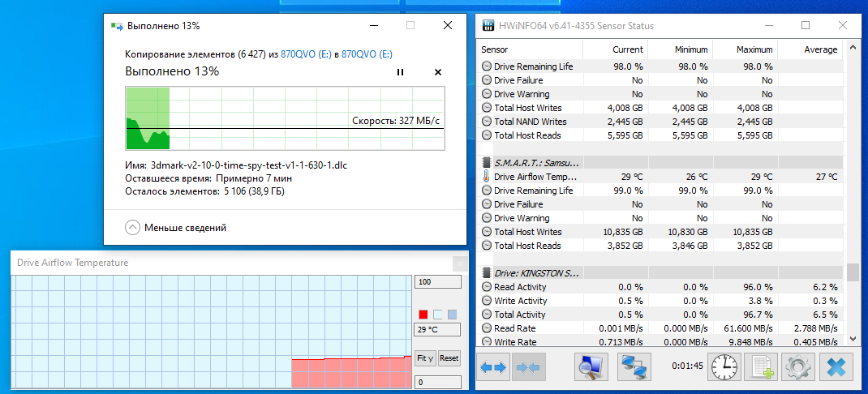
Task: Click the blue X close sensors icon
Action: 836,367
